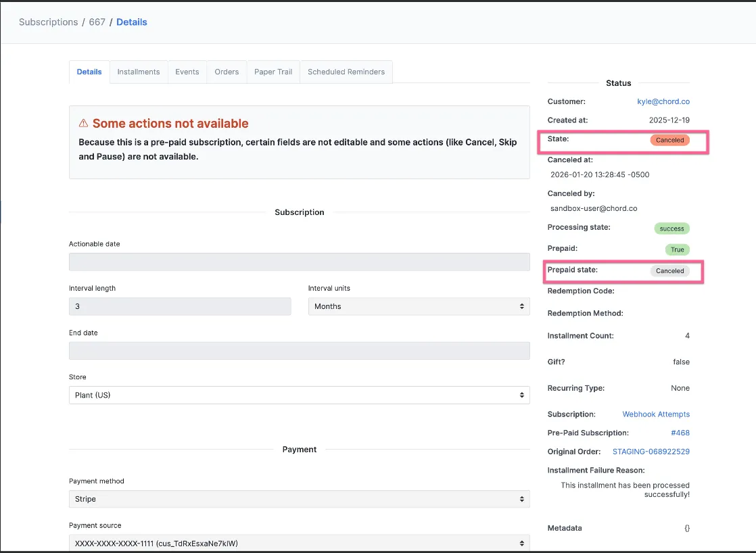Image resolution: width=756 pixels, height=553 pixels.
Task: Switch to the Installments tab
Action: tap(139, 72)
